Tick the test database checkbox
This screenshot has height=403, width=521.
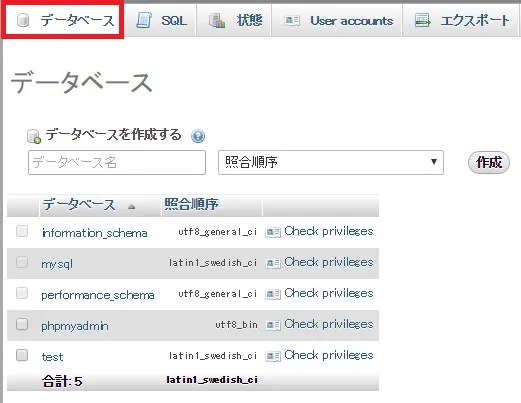click(x=22, y=355)
